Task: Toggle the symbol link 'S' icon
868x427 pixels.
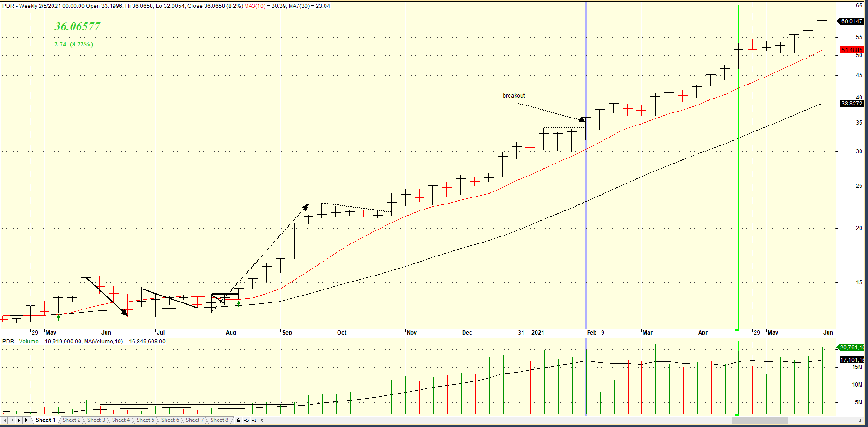Action: click(x=246, y=420)
